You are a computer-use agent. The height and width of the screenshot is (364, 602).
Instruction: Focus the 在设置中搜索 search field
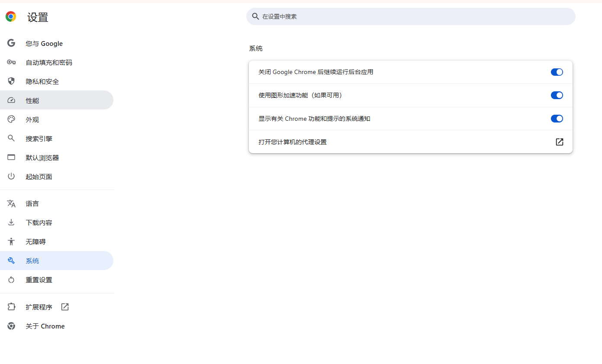pyautogui.click(x=411, y=16)
